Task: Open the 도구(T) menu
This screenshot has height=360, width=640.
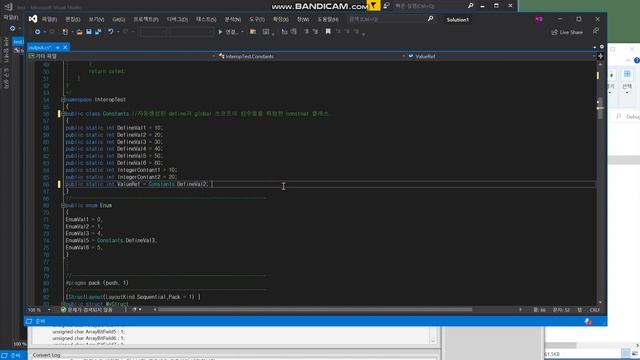Action: click(x=257, y=19)
